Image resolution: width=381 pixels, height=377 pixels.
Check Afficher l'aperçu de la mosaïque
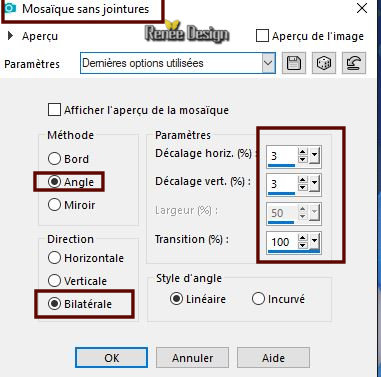(54, 110)
